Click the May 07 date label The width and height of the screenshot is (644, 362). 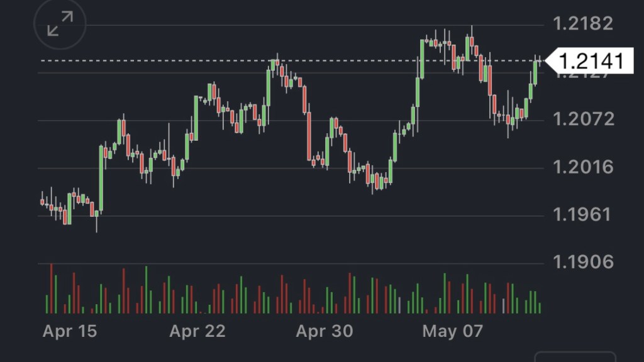click(452, 331)
